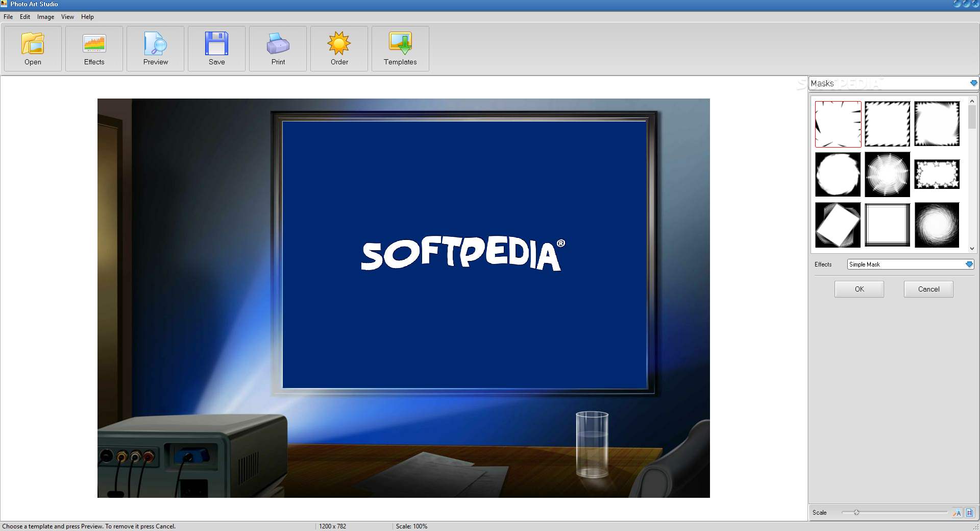The width and height of the screenshot is (980, 531).
Task: Open the File menu
Action: click(8, 17)
